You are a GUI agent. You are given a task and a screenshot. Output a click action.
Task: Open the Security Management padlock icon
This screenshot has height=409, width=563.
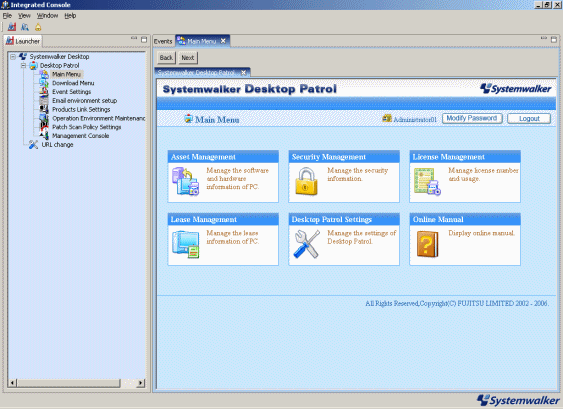click(x=306, y=181)
